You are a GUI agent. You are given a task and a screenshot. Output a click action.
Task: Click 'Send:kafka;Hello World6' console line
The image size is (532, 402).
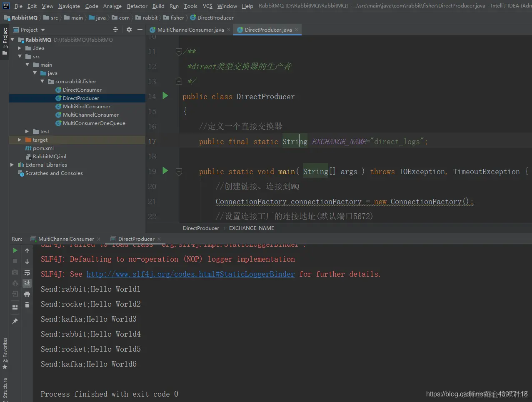coord(89,364)
